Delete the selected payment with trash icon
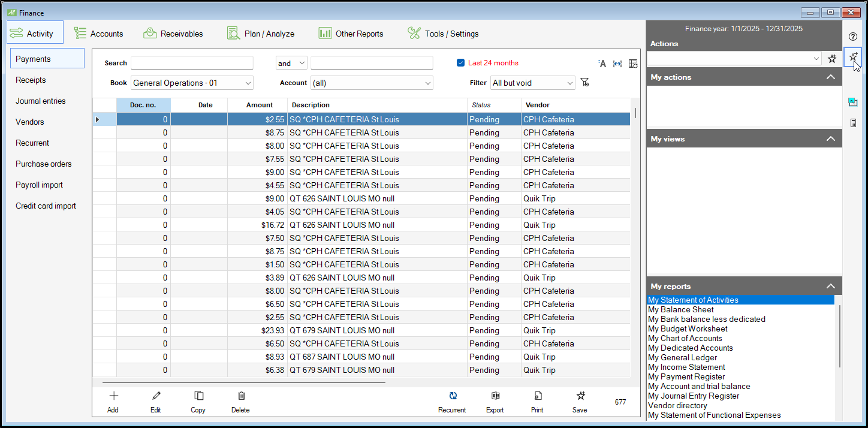The image size is (868, 428). (241, 396)
